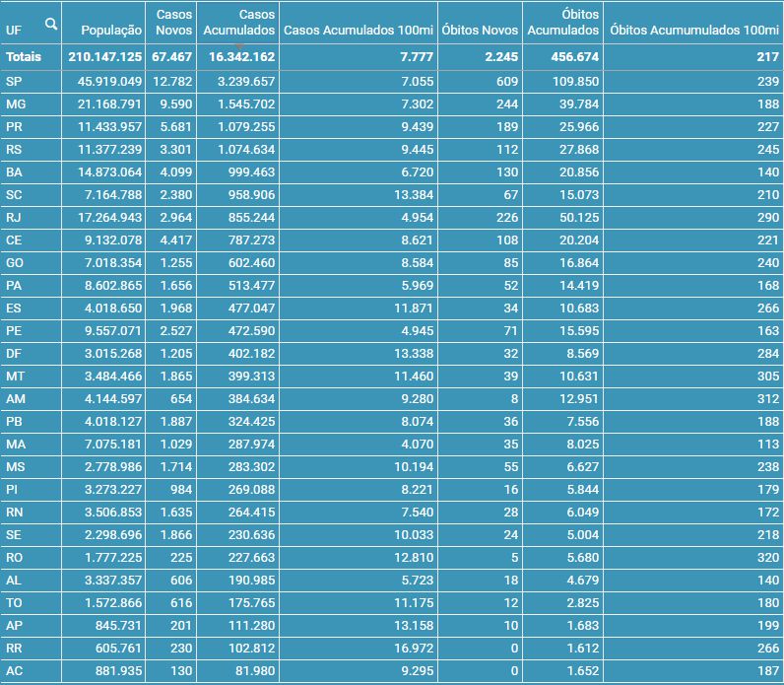Image resolution: width=784 pixels, height=685 pixels.
Task: Click the Casos Acumulados column header
Action: coord(239,23)
